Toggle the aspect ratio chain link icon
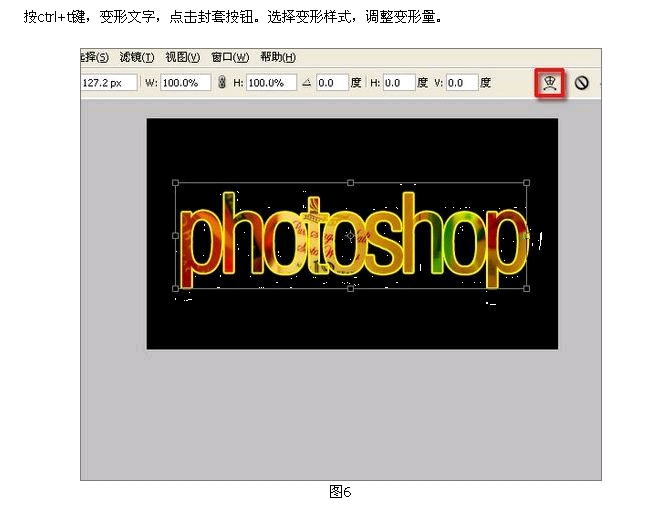 [222, 82]
